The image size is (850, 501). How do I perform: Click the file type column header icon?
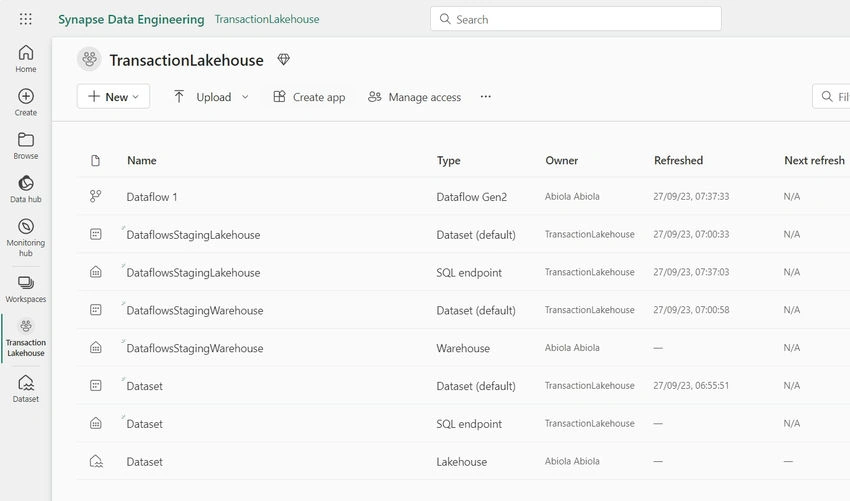coord(95,160)
